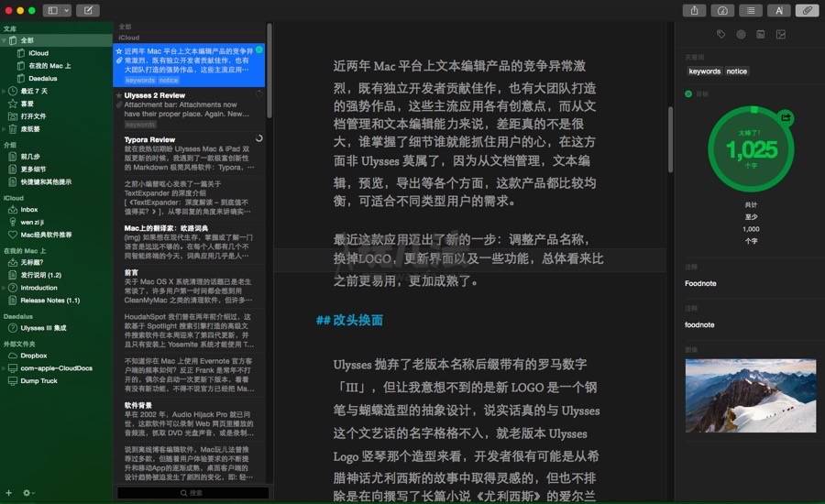Select the 全部 library item
Screen dimensions: 825x504
[56, 40]
